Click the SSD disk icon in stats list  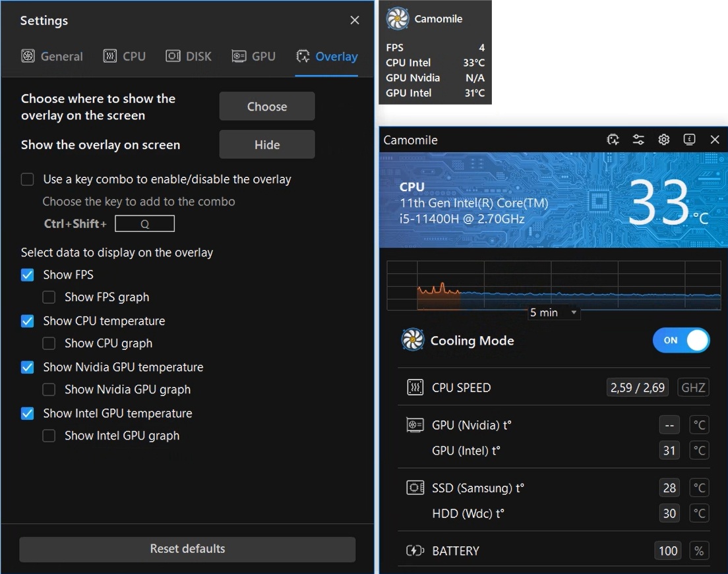pyautogui.click(x=415, y=488)
